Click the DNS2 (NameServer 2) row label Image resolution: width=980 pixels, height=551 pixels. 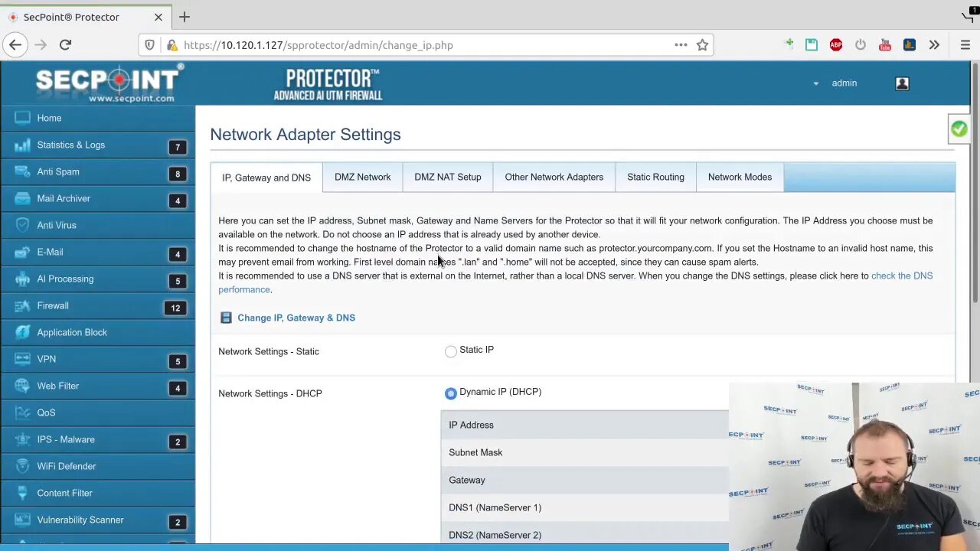point(495,535)
